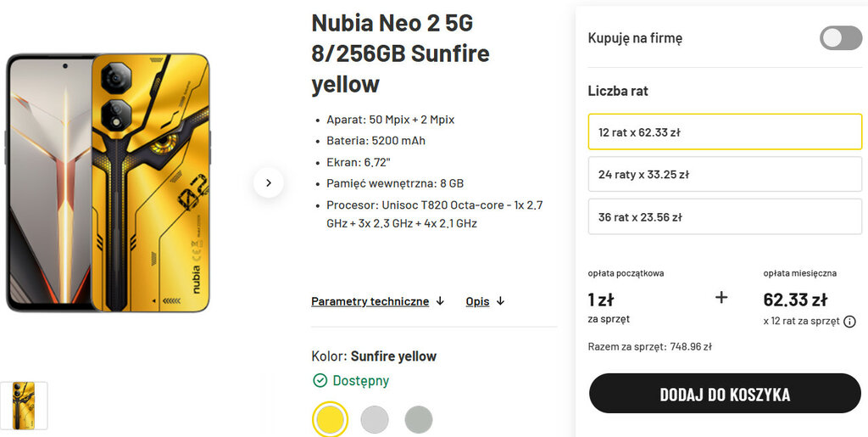Click the main Nubia phone product image
This screenshot has width=868, height=437.
108,182
